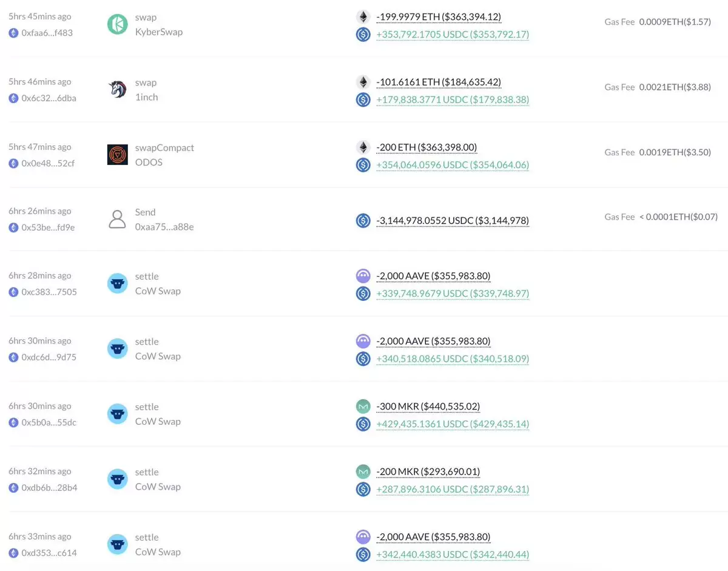Open transaction hash 0xfaa6...f483

point(47,33)
